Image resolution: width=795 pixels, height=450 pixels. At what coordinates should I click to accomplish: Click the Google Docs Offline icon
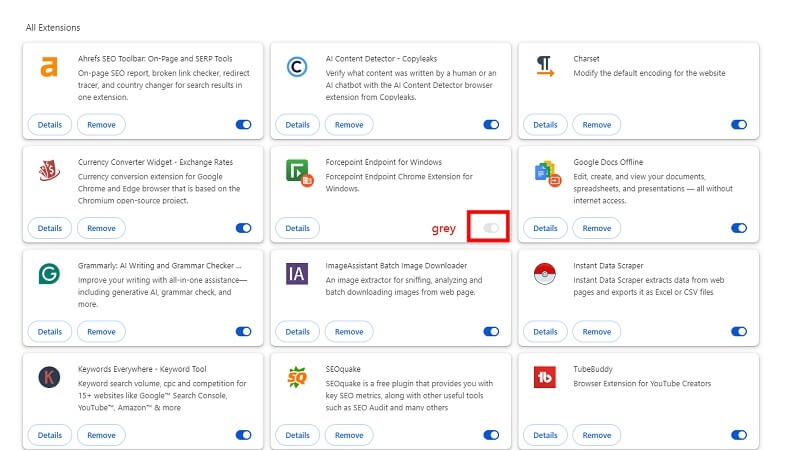[546, 172]
